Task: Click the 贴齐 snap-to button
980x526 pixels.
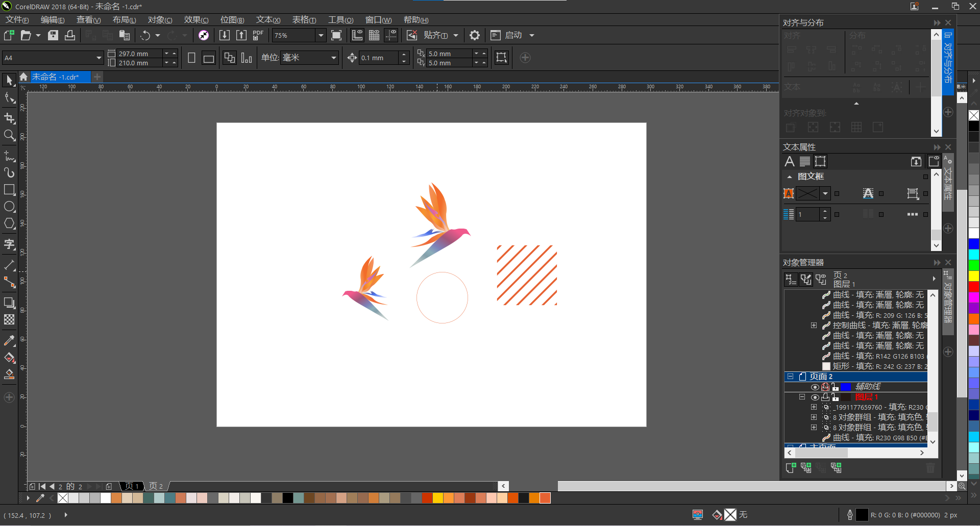Action: (435, 35)
